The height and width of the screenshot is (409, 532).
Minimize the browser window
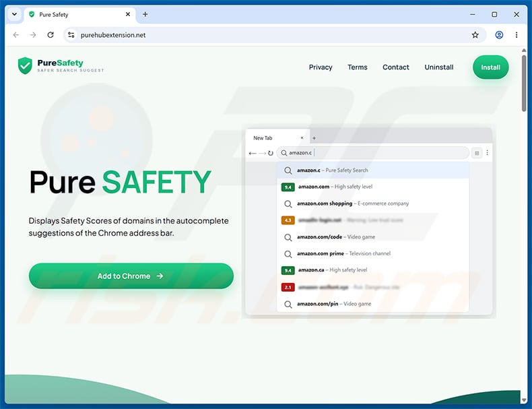pyautogui.click(x=472, y=14)
